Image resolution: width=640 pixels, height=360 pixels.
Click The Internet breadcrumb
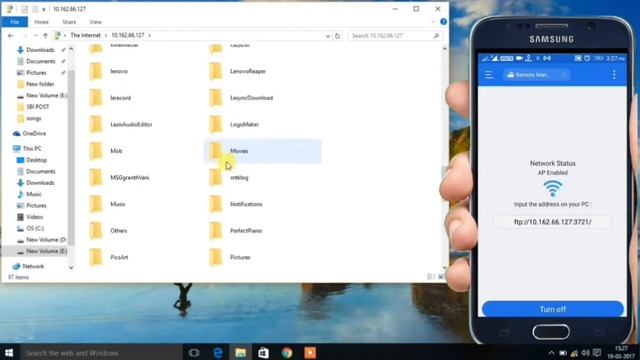click(85, 36)
